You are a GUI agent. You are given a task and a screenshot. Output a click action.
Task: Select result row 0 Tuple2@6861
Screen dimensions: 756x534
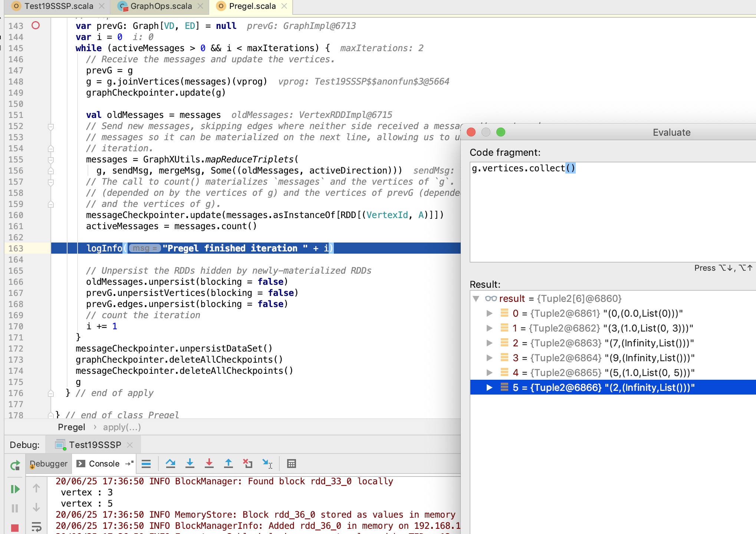(613, 313)
